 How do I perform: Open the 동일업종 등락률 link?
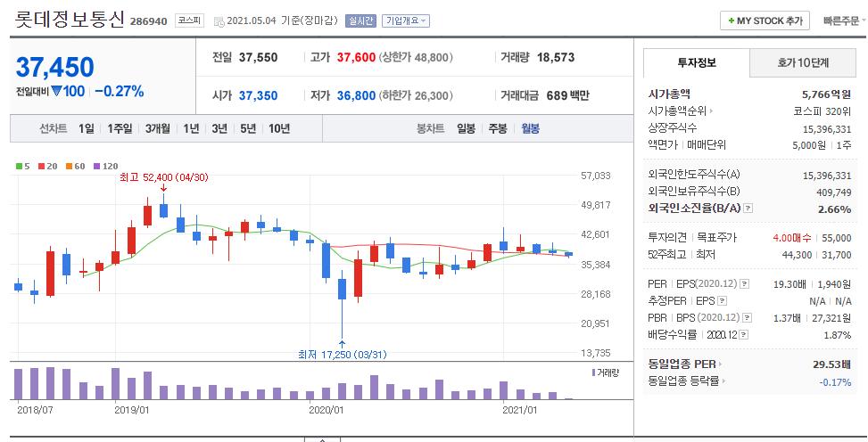[x=686, y=381]
